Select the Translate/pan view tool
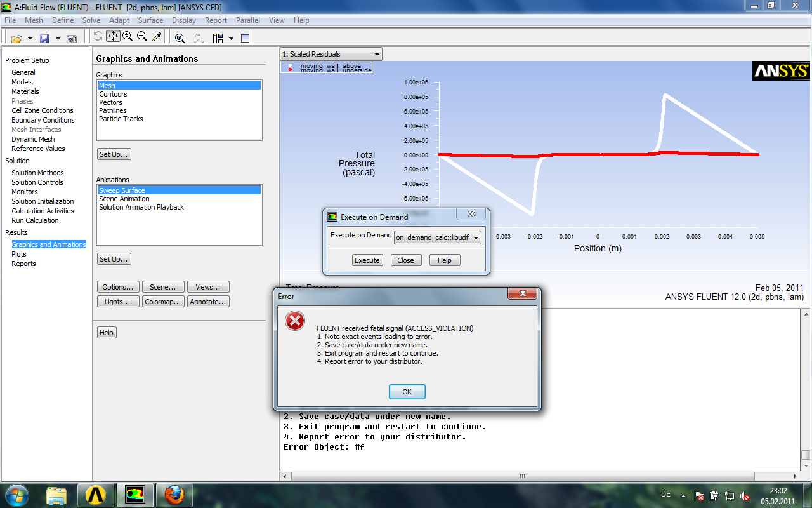The height and width of the screenshot is (508, 812). tap(113, 37)
